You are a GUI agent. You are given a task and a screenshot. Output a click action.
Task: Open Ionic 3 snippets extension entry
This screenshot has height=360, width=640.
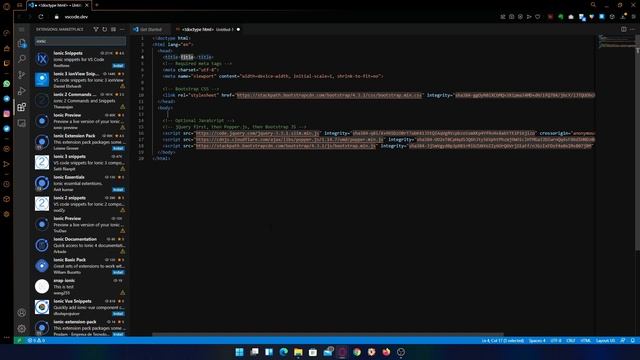(80, 162)
